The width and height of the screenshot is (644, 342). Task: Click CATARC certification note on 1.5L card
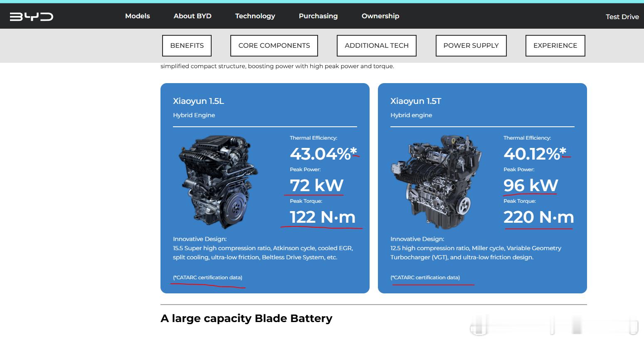coord(207,278)
